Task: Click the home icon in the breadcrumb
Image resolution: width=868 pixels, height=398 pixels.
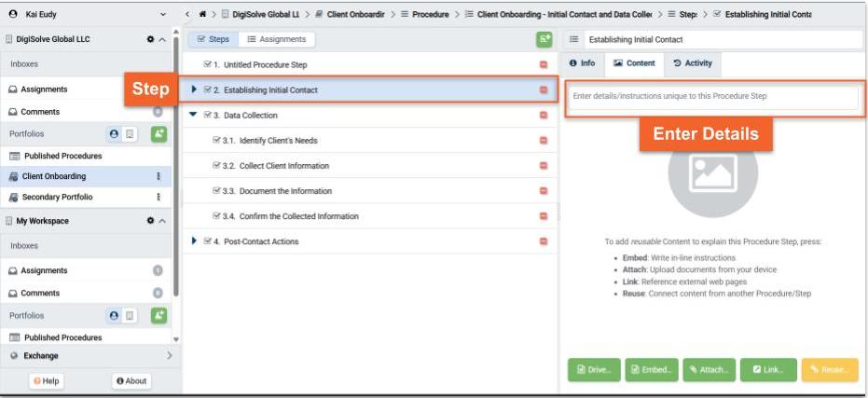Action: pos(202,15)
